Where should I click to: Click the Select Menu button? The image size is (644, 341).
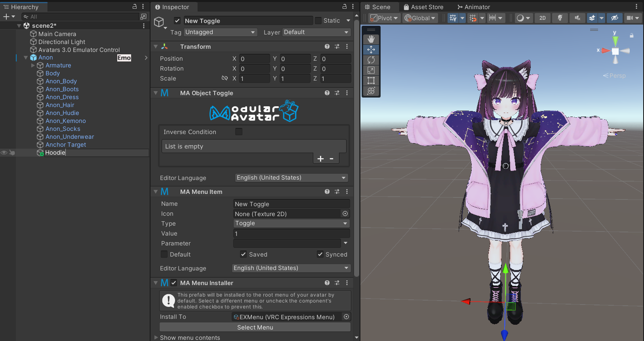pos(255,327)
